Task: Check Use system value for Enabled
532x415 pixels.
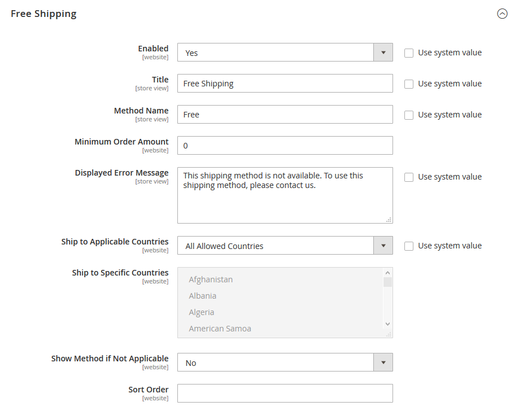Action: [409, 53]
